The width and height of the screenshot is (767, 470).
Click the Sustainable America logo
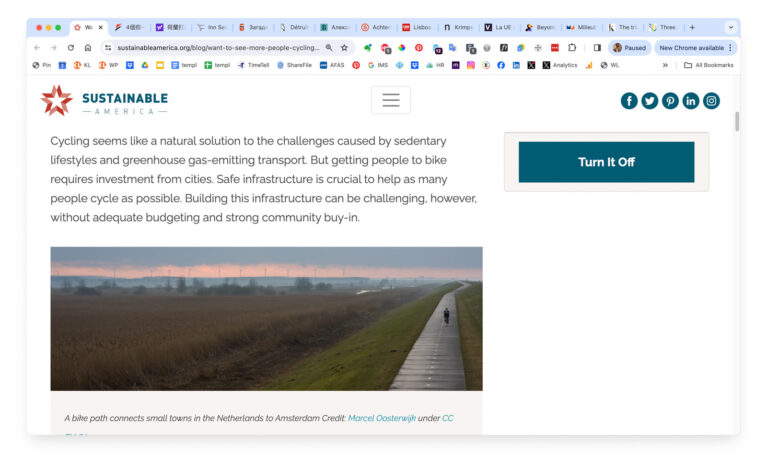[104, 101]
